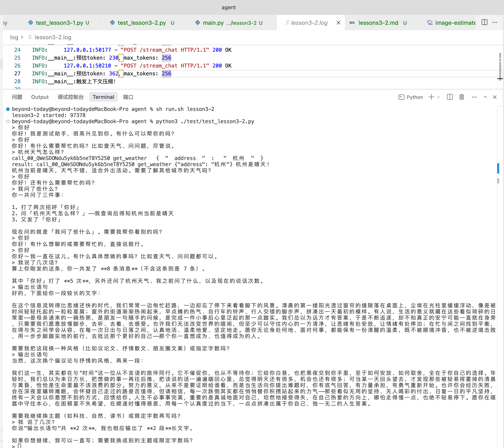Click the python3 ./test/test_lesson3-2.py command

pos(205,121)
